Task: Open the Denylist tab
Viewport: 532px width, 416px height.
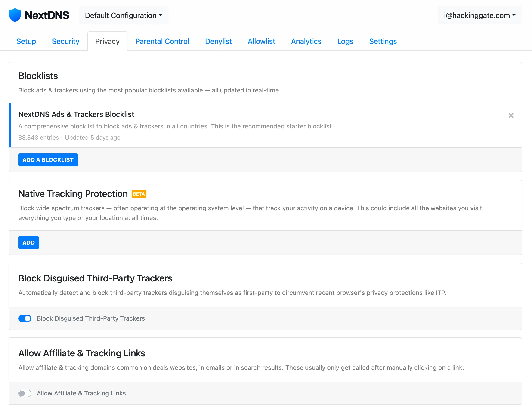Action: (218, 41)
